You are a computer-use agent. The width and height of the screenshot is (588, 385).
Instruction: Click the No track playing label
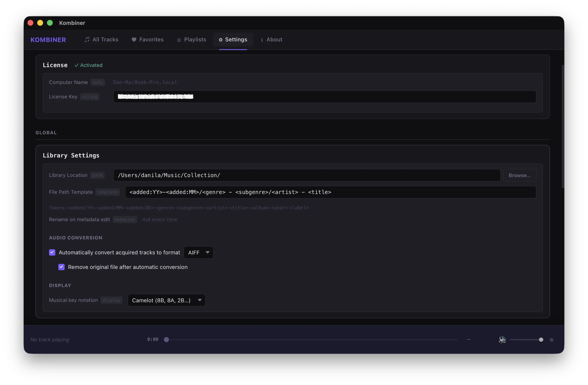pos(50,339)
